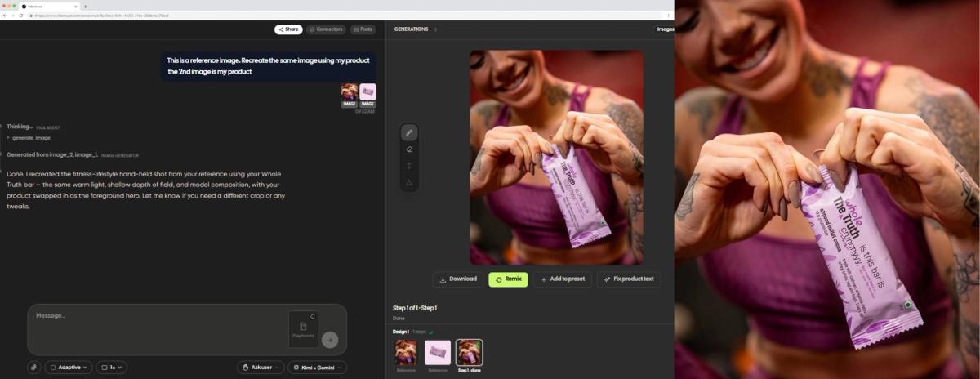Expand the generate_image thinking step
Screen dimensions: 980x379
[x=31, y=138]
